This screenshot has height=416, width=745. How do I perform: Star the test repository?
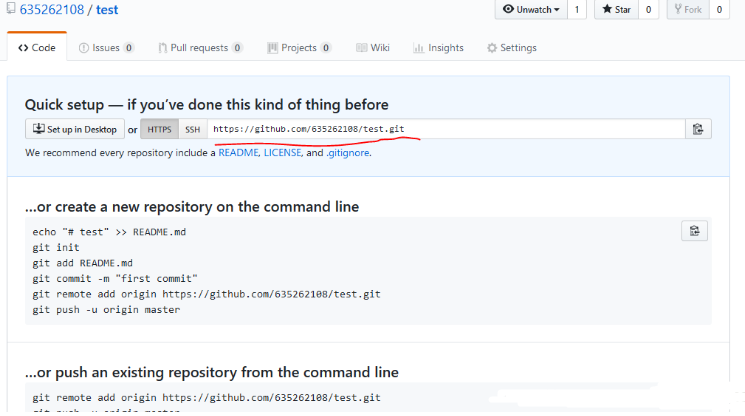(615, 10)
